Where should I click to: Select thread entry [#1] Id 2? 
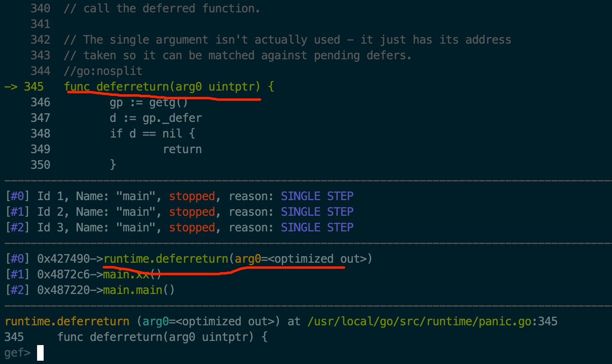pos(180,212)
